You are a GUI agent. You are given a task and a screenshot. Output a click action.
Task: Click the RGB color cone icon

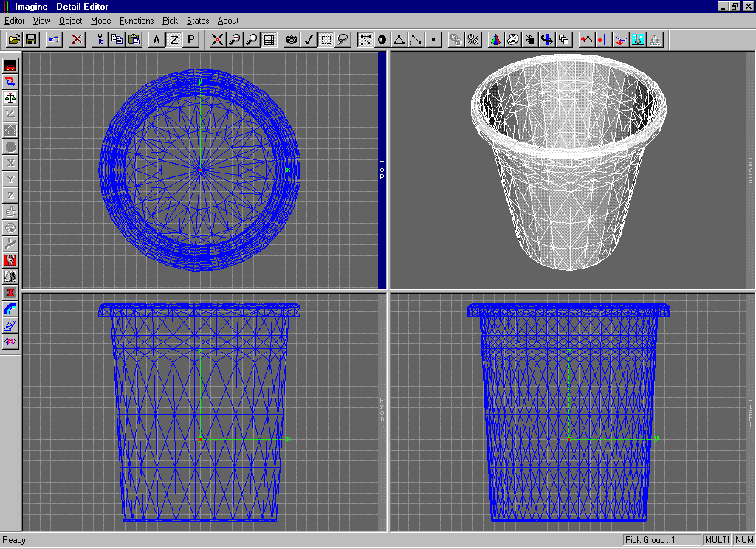496,40
